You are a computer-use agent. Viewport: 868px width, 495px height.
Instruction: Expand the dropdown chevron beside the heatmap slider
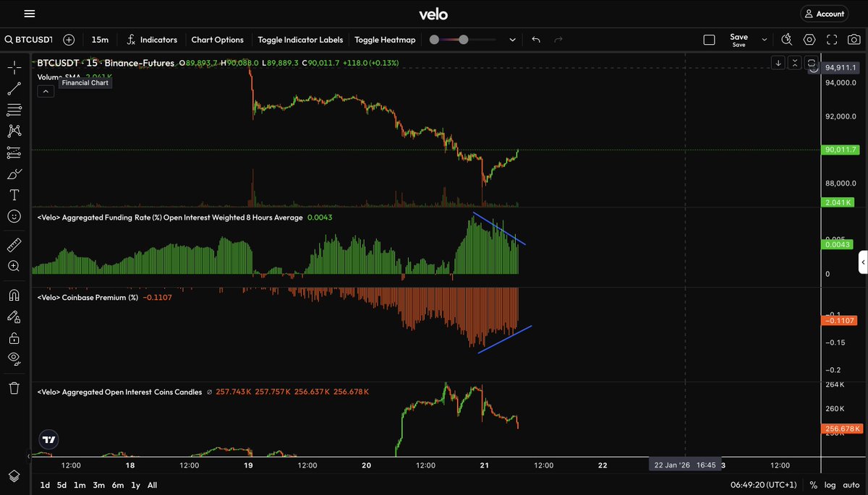click(513, 40)
